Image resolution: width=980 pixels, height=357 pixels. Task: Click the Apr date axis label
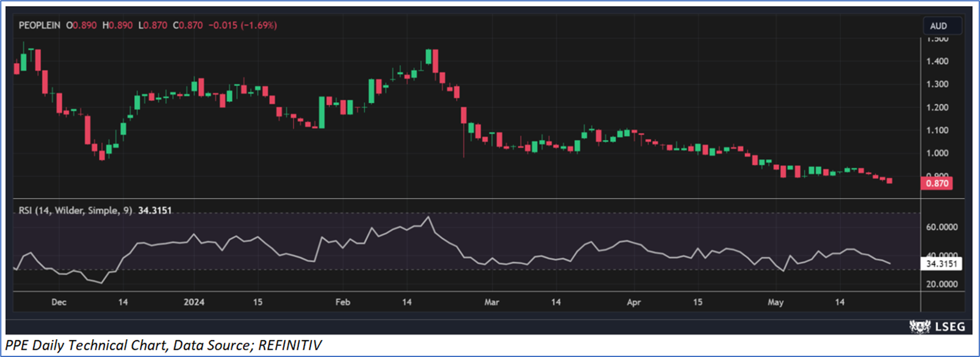(x=633, y=302)
